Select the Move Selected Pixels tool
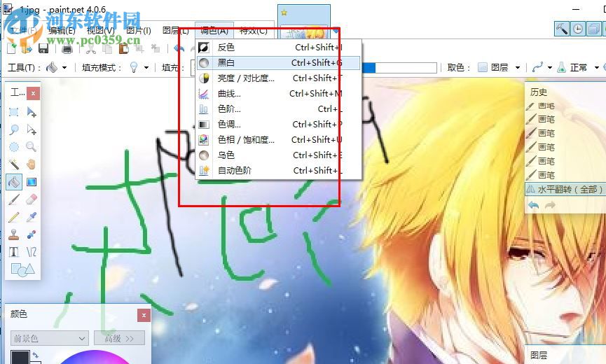Viewport: 606px width, 364px height. [x=32, y=112]
